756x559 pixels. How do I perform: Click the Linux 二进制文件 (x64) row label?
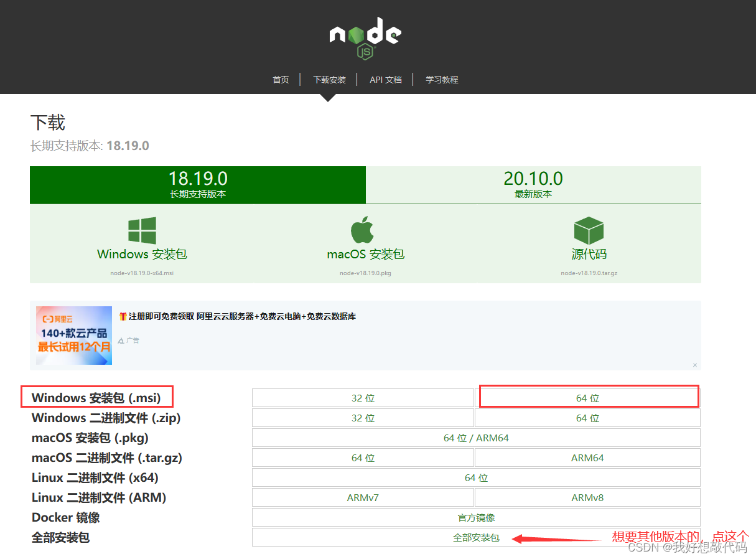(x=95, y=477)
